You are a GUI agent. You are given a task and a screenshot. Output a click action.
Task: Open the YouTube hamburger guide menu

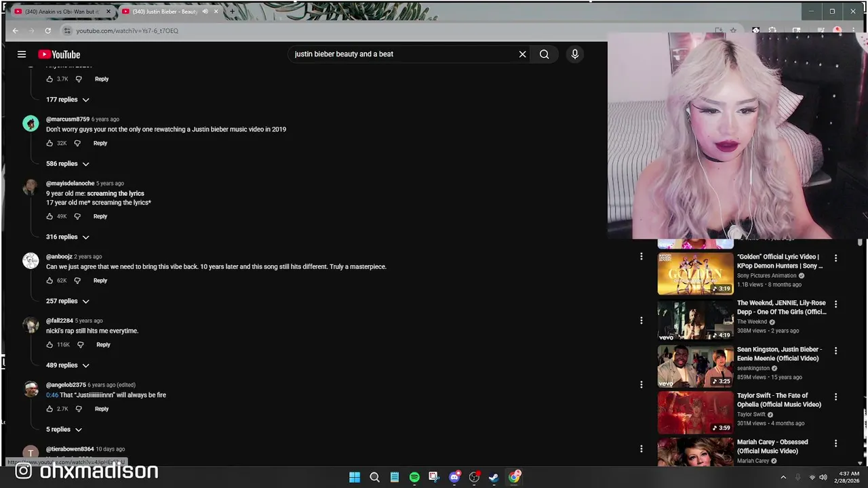pyautogui.click(x=22, y=54)
